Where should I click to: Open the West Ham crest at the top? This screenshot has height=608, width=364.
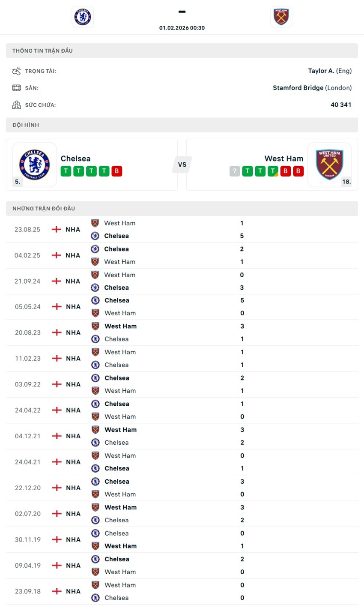[x=281, y=17]
